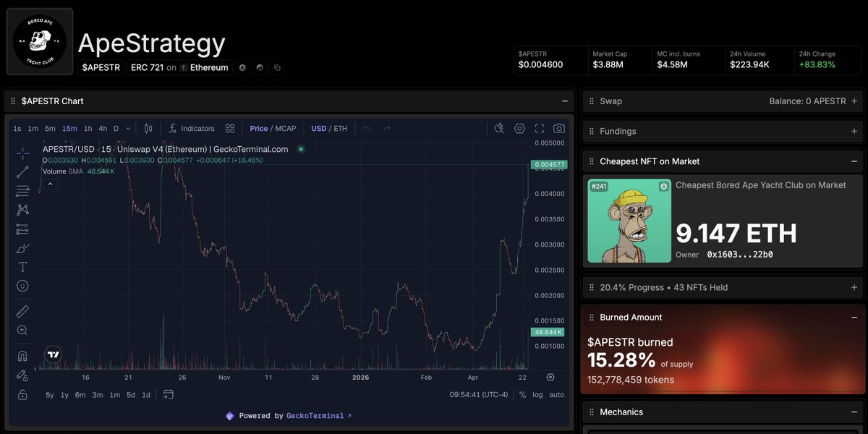Select the 1h timeframe
Screen dimensions: 868x434
88,129
